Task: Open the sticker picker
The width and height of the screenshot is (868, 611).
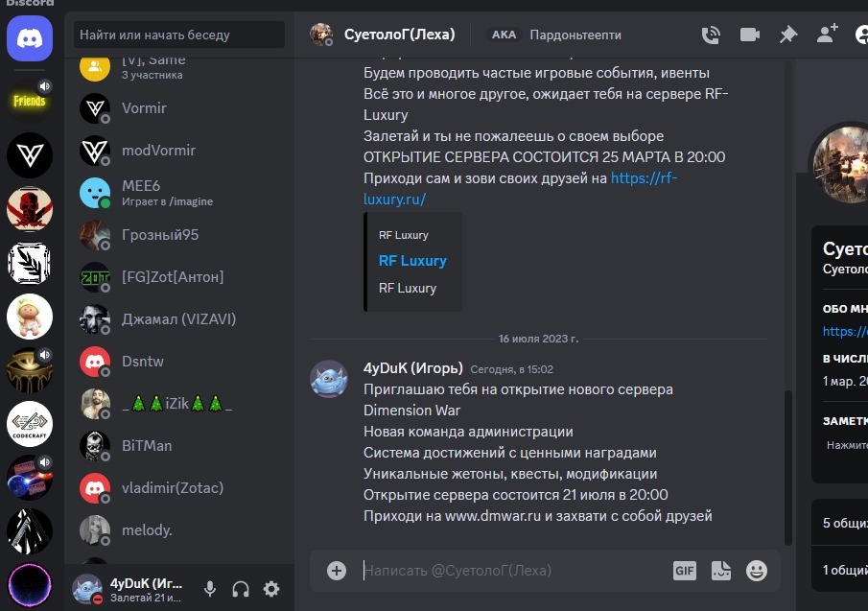Action: [x=720, y=571]
